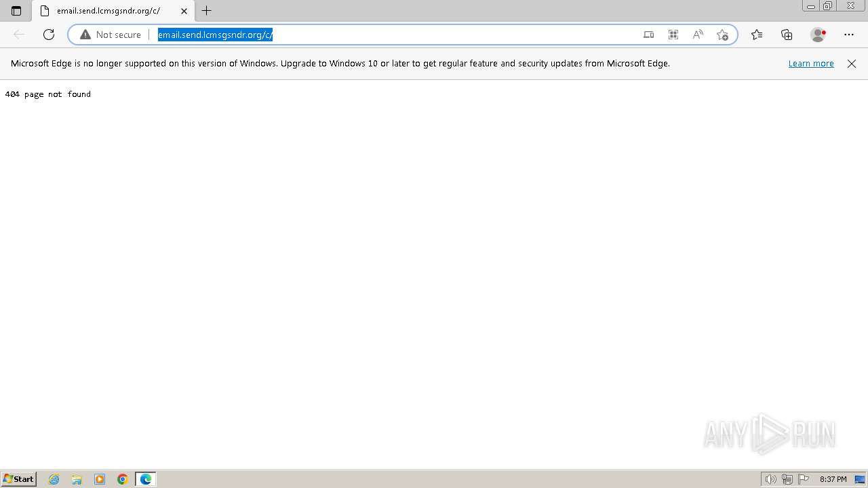Open Action Center flag tray icon
Image resolution: width=868 pixels, height=488 pixels.
click(804, 479)
